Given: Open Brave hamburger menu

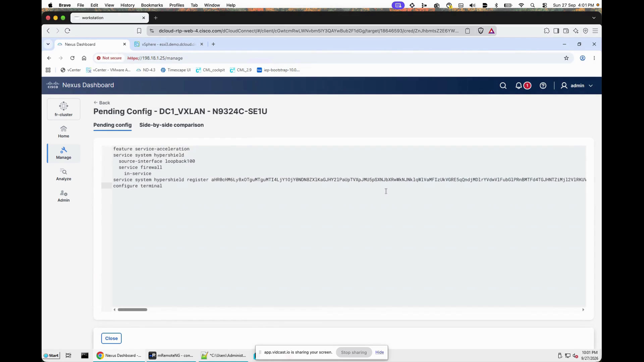Looking at the screenshot, I should point(595,31).
